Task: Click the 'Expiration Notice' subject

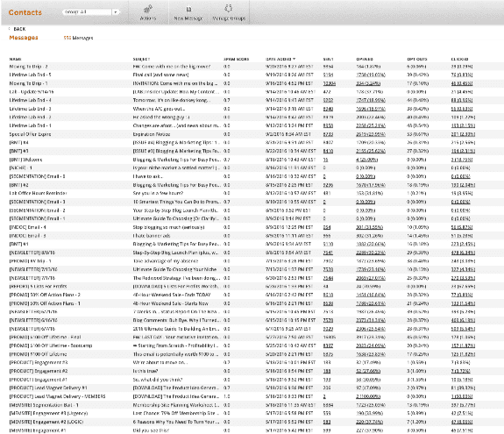Action: [x=152, y=134]
